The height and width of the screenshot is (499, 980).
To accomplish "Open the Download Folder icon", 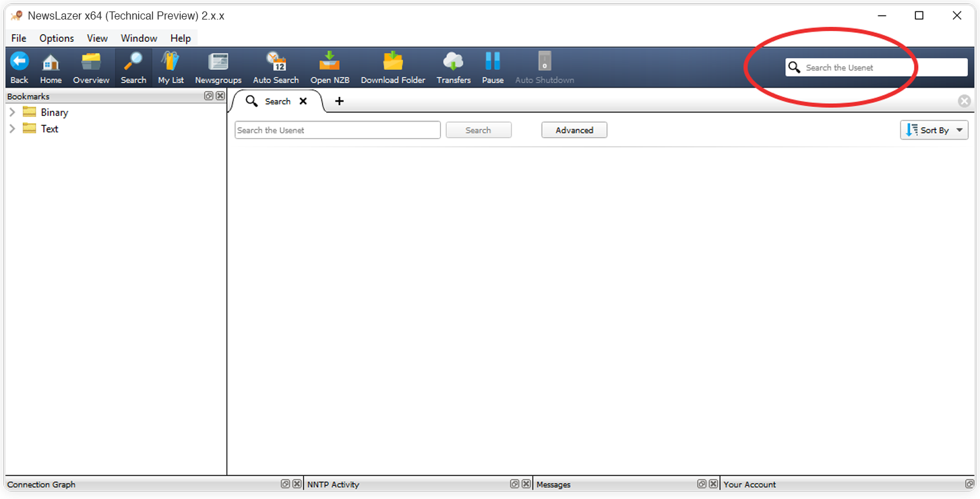I will tap(393, 62).
